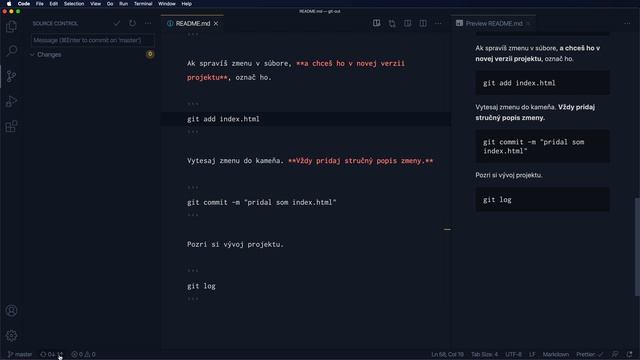Click the git commit code block in preview
The image size is (640, 360).
tap(542, 146)
